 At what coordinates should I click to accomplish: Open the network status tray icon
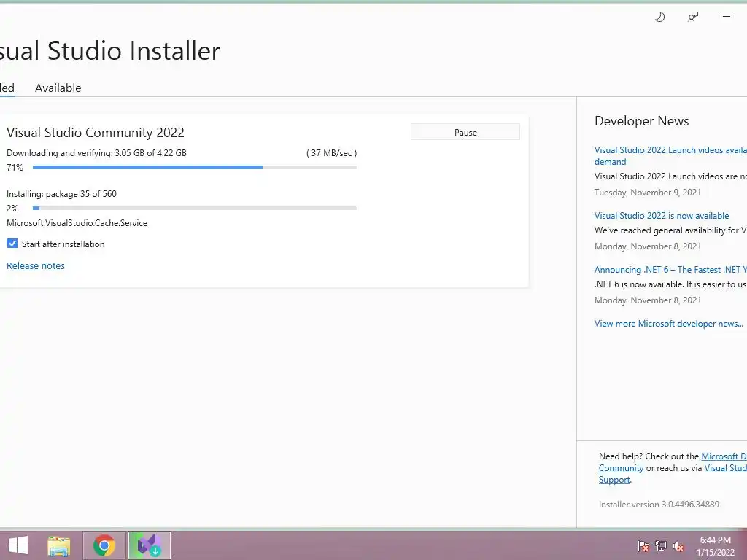[661, 545]
